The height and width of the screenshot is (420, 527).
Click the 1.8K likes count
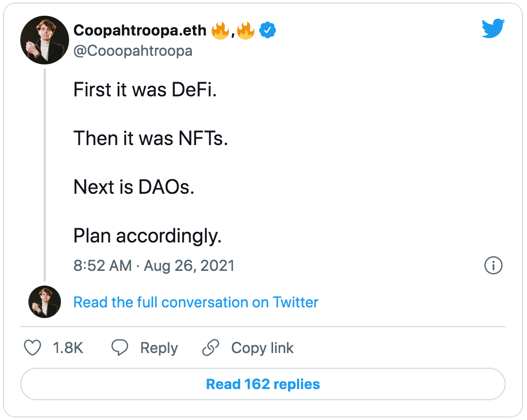[x=68, y=348]
